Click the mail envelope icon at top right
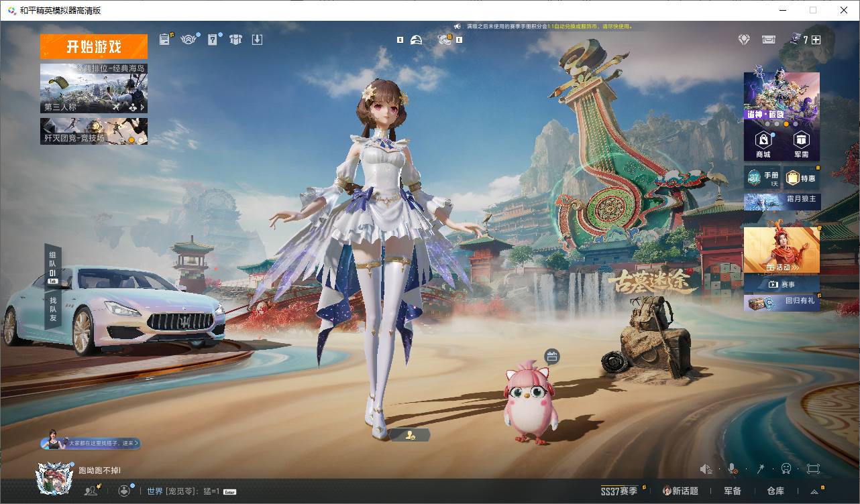 tap(769, 40)
